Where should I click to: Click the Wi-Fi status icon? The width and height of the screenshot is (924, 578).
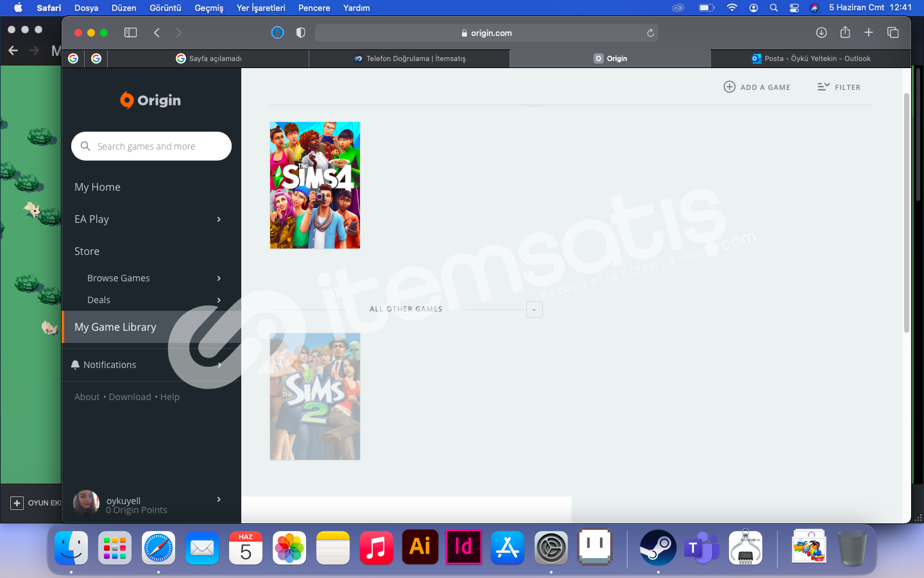732,8
